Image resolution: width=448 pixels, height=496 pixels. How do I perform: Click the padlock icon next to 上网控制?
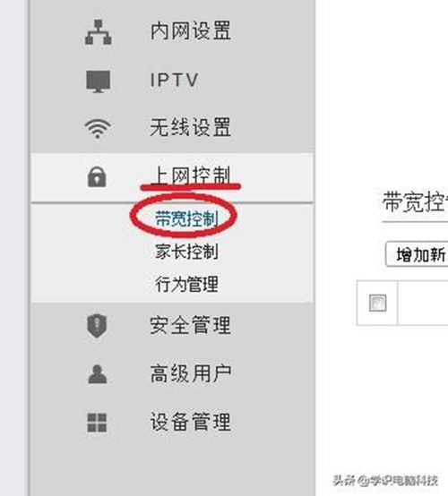pyautogui.click(x=97, y=177)
